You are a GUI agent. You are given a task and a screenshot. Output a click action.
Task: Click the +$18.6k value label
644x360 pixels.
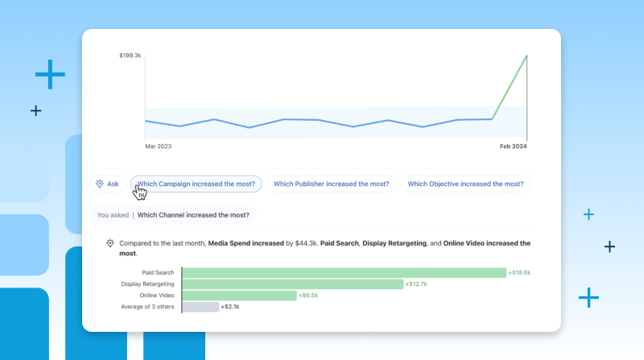(519, 273)
